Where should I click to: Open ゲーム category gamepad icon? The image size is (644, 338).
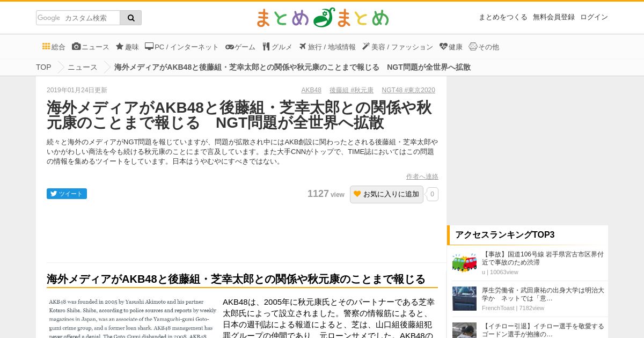230,47
